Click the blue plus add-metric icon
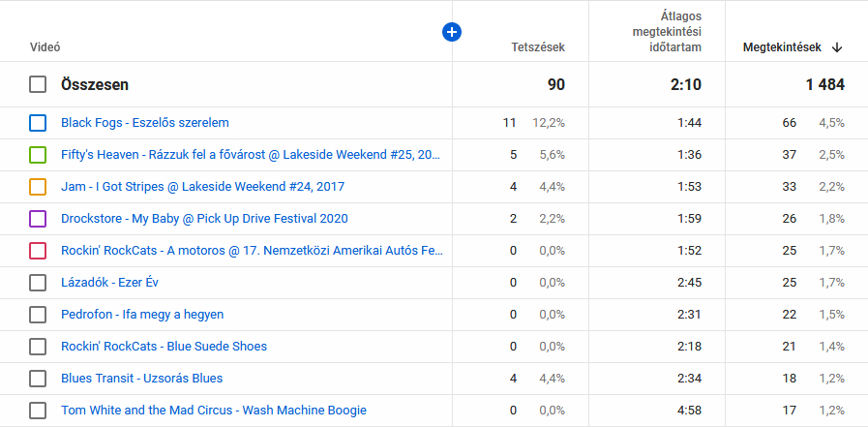The width and height of the screenshot is (868, 427). pos(452,32)
